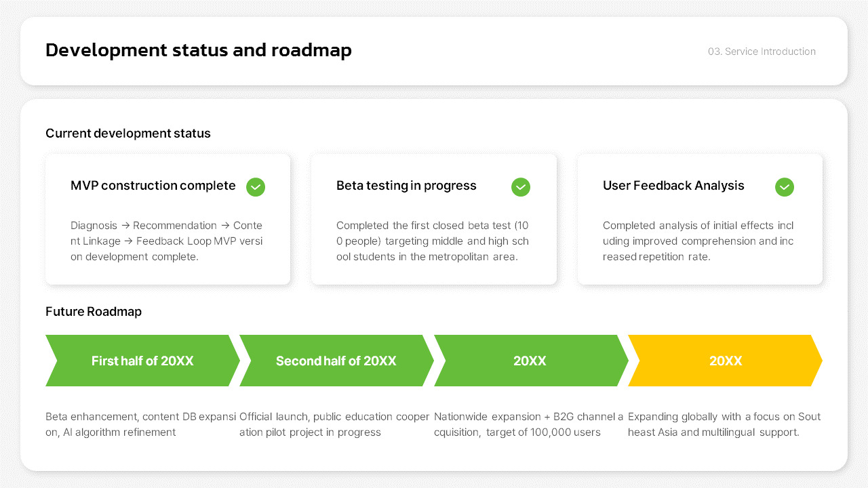Click the green check icon for User Feedback Analysis

point(784,187)
